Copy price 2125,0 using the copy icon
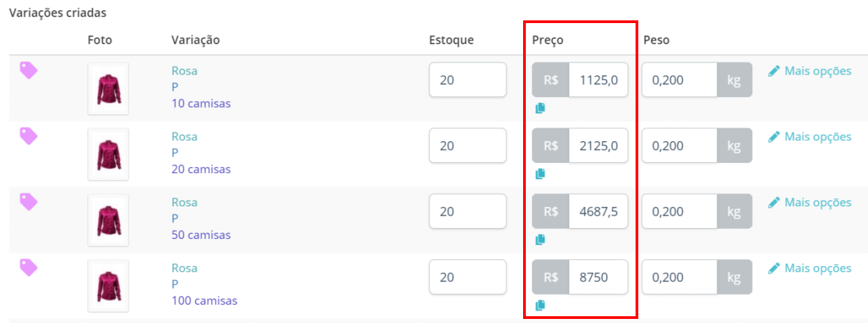Image resolution: width=868 pixels, height=323 pixels. (540, 174)
